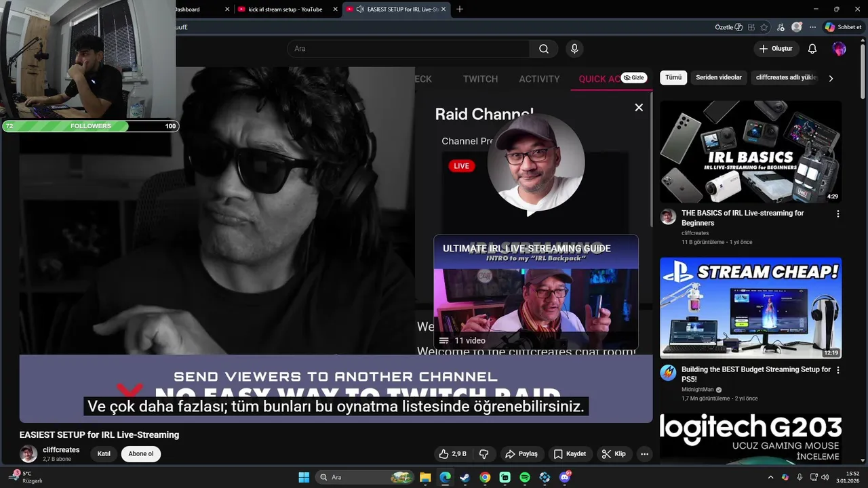Open options for THE BASICS of IRL video
The image size is (868, 488).
coord(838,213)
